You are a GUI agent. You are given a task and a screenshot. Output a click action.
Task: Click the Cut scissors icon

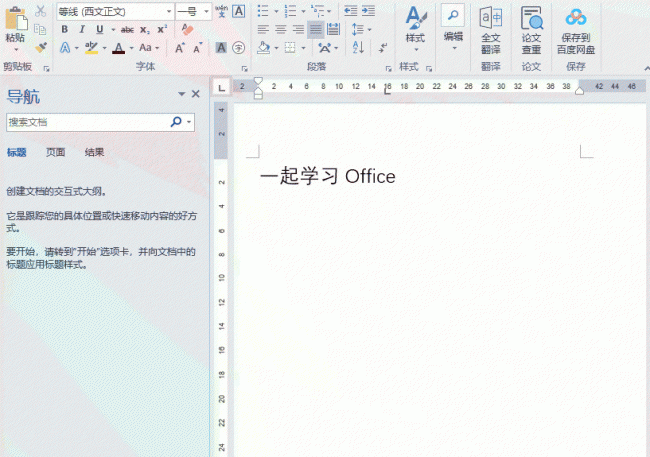[40, 11]
